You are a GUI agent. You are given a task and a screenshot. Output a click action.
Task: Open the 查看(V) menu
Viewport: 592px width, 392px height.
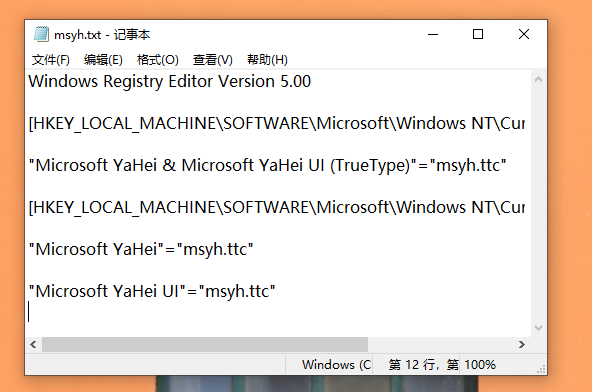pyautogui.click(x=213, y=60)
